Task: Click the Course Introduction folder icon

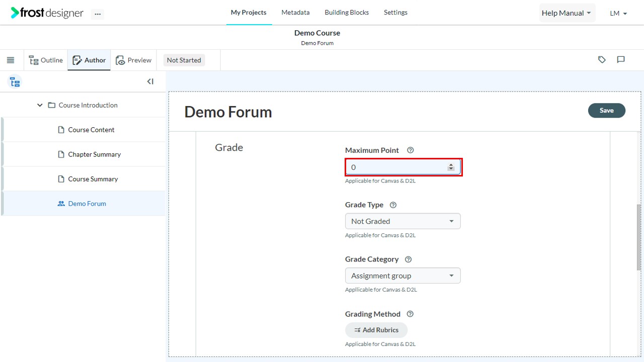Action: pos(51,105)
